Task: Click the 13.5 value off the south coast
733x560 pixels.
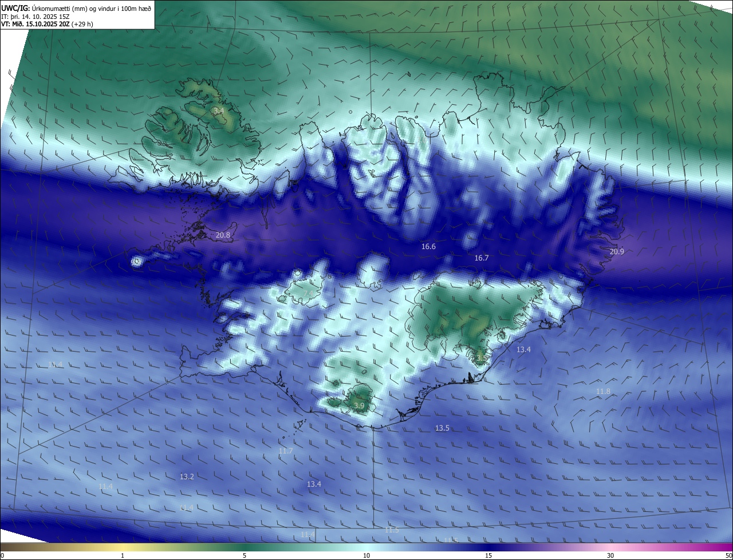Action: tap(442, 428)
